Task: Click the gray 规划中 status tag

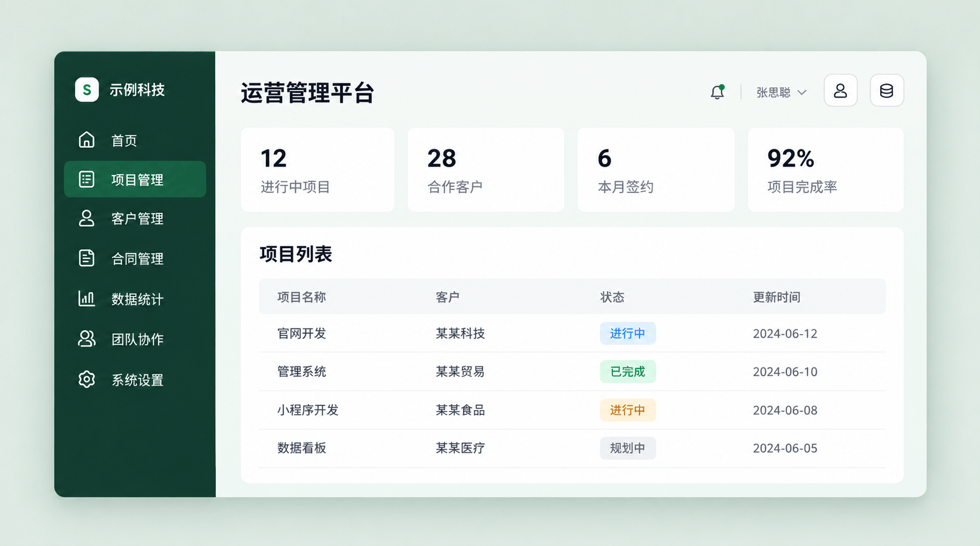Action: tap(628, 448)
